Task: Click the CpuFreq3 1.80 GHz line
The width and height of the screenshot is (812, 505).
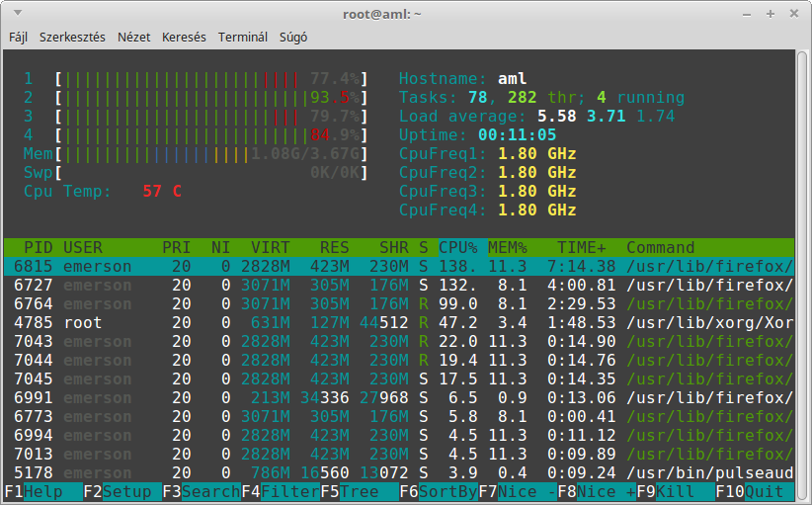Action: click(487, 191)
